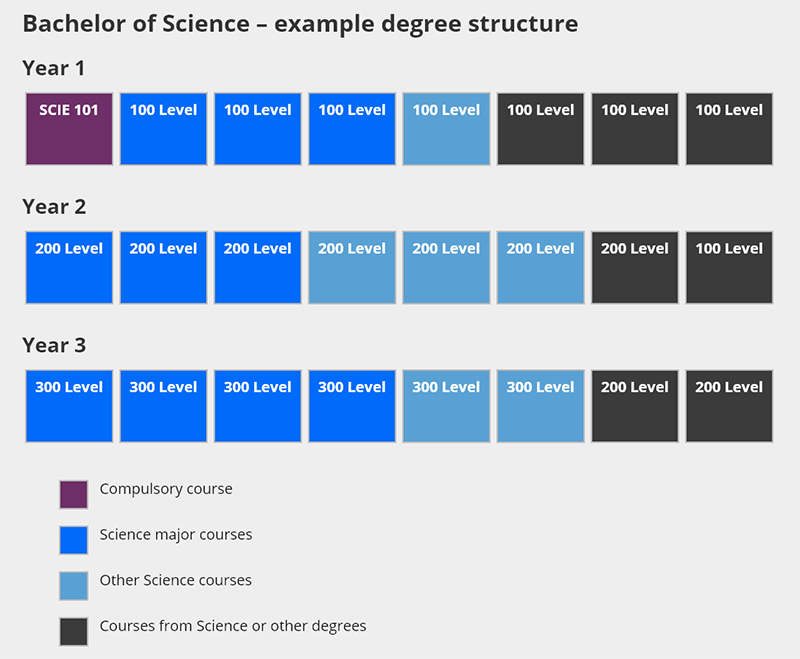
Task: Click Courses from Science or other degrees text
Action: (x=233, y=626)
